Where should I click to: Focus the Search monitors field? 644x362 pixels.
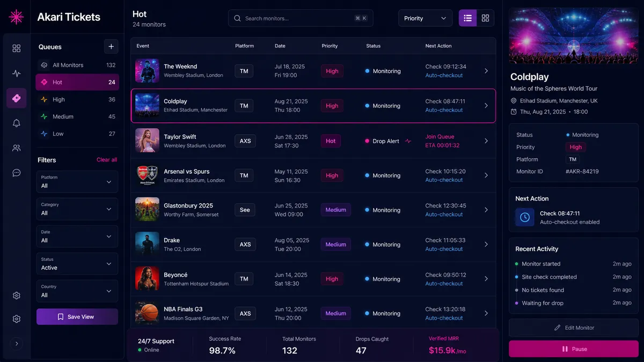pyautogui.click(x=301, y=18)
